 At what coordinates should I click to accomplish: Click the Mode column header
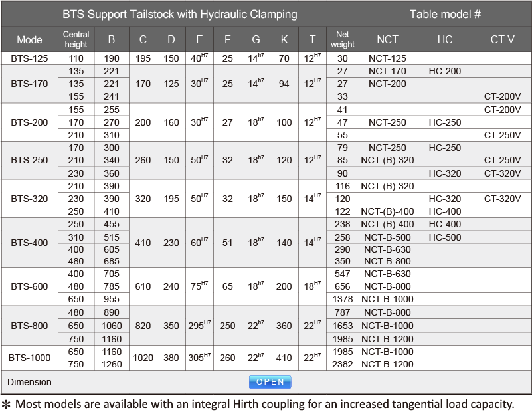pyautogui.click(x=29, y=39)
